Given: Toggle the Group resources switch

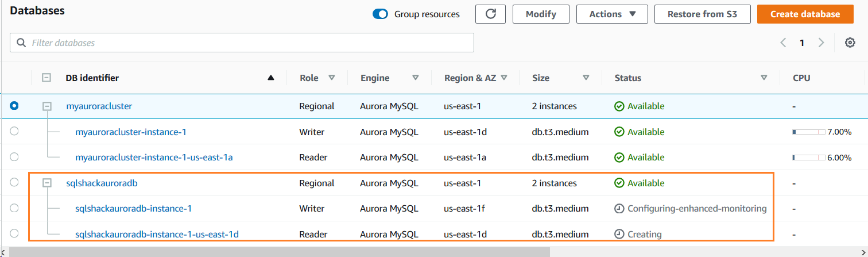Looking at the screenshot, I should click(x=380, y=14).
